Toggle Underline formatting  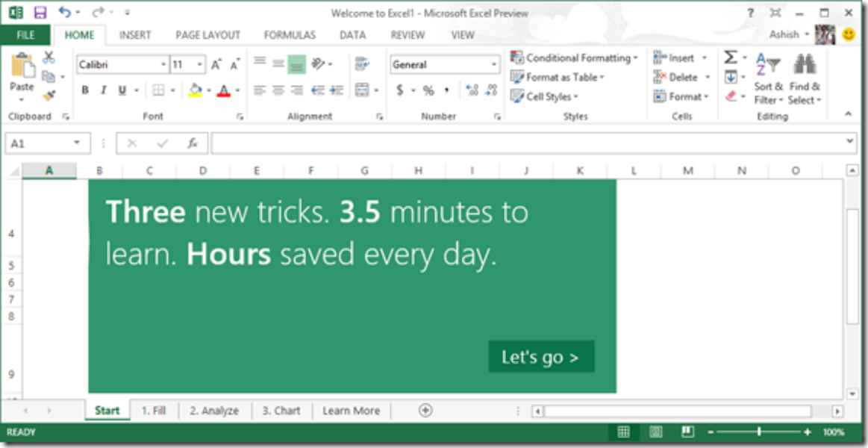coord(122,90)
